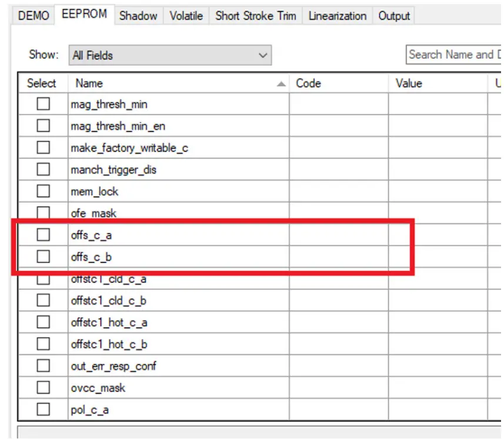Open the Volatile tab

pyautogui.click(x=186, y=15)
